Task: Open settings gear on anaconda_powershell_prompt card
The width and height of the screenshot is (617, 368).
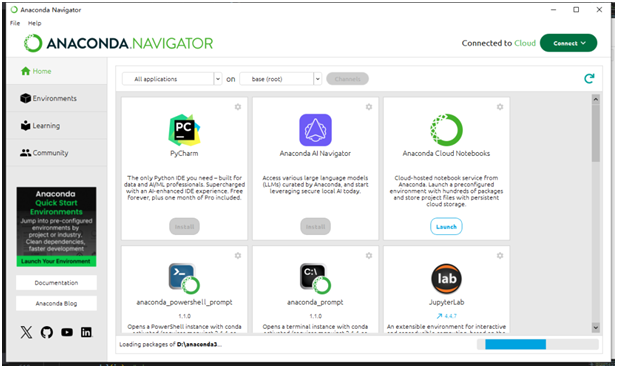Action: pos(238,255)
